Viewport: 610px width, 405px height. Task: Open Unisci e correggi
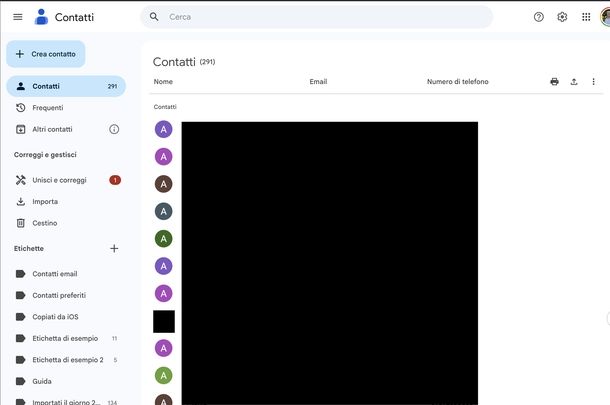[66, 180]
